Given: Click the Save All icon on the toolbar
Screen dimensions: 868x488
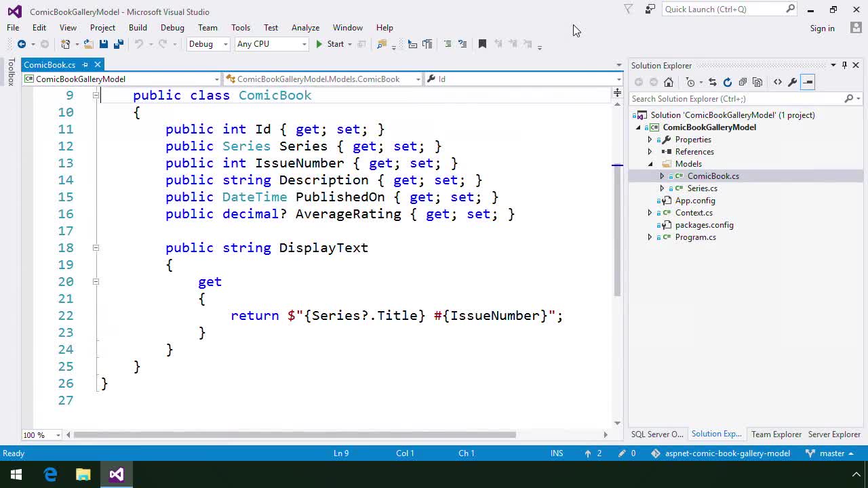Looking at the screenshot, I should [118, 44].
